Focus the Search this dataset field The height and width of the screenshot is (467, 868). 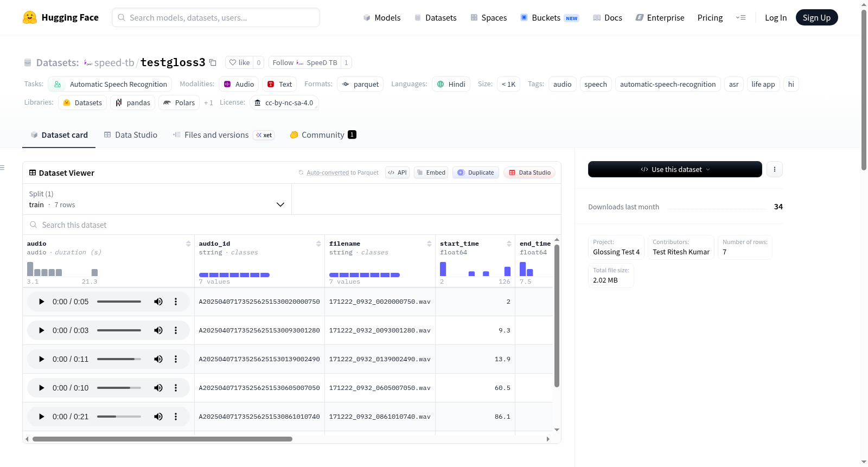coord(292,225)
